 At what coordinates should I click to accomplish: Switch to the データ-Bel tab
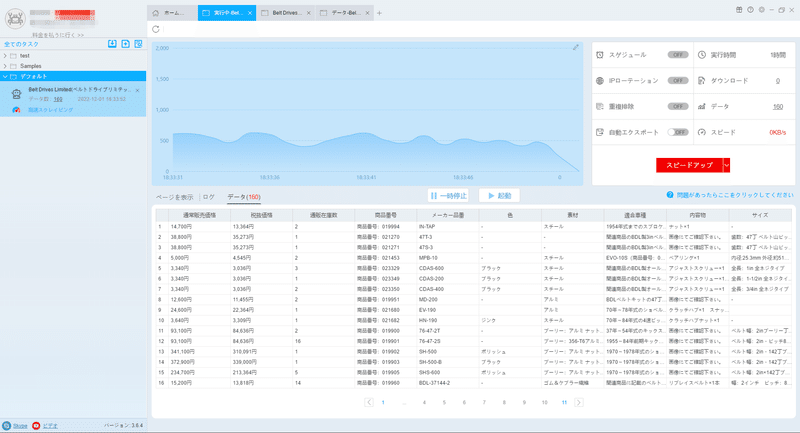click(345, 13)
